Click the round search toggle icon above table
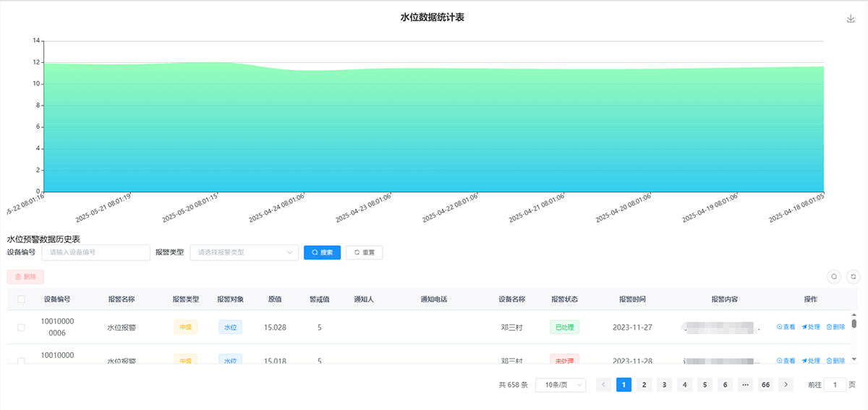 click(834, 276)
